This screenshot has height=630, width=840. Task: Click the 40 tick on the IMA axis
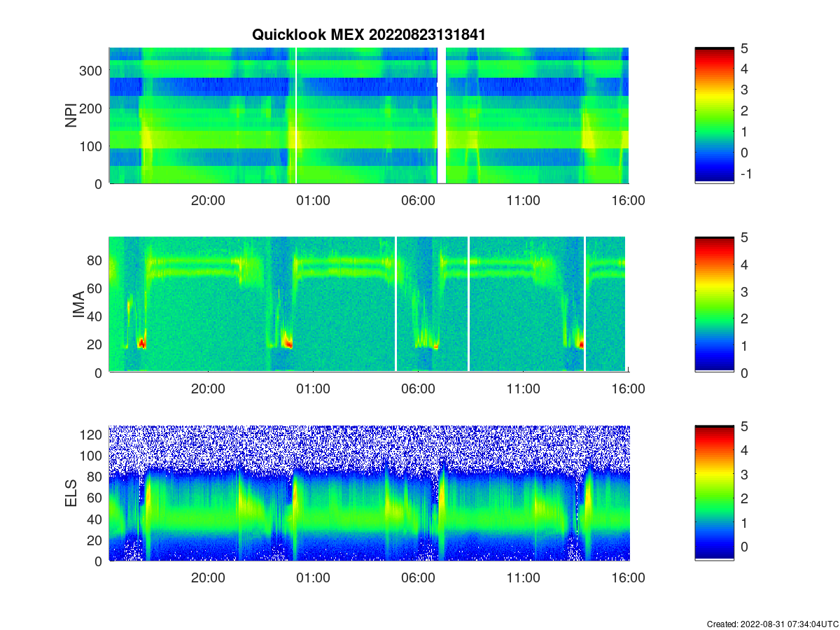[x=96, y=316]
